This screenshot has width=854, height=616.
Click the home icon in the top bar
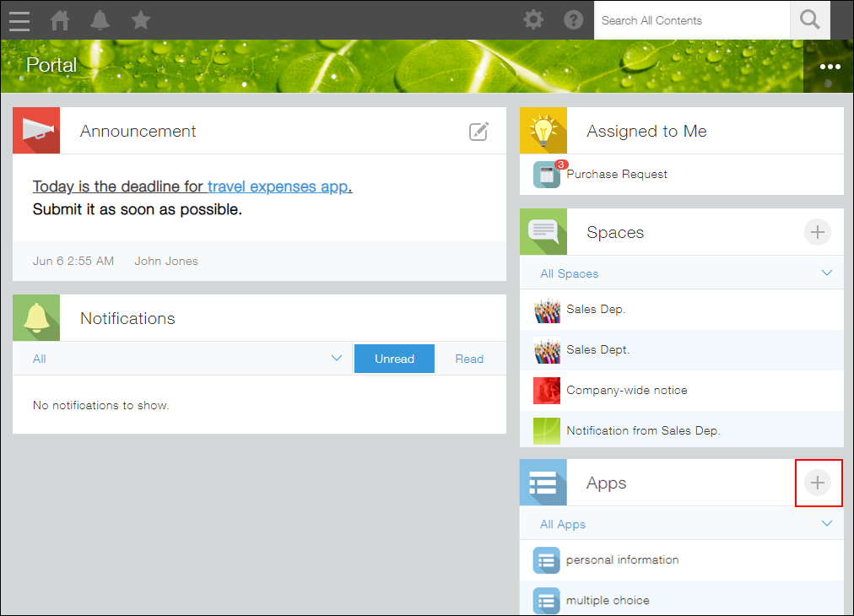[59, 19]
